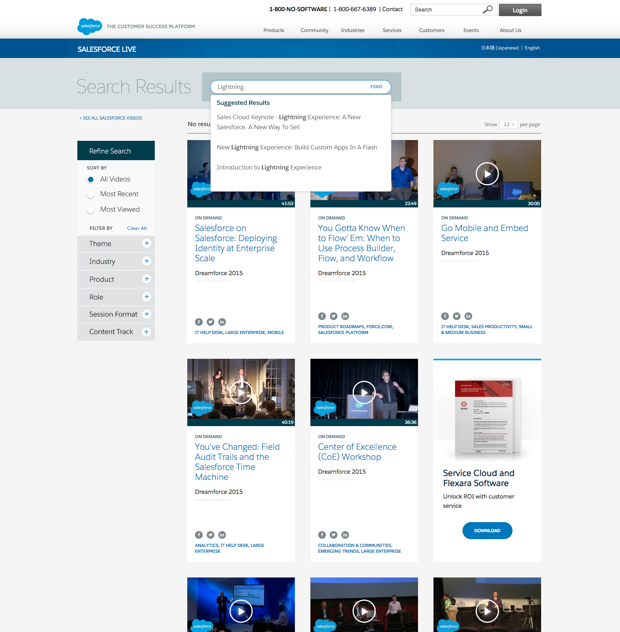Viewport: 620px width, 632px height.
Task: Expand the Session Format filter
Action: [146, 314]
